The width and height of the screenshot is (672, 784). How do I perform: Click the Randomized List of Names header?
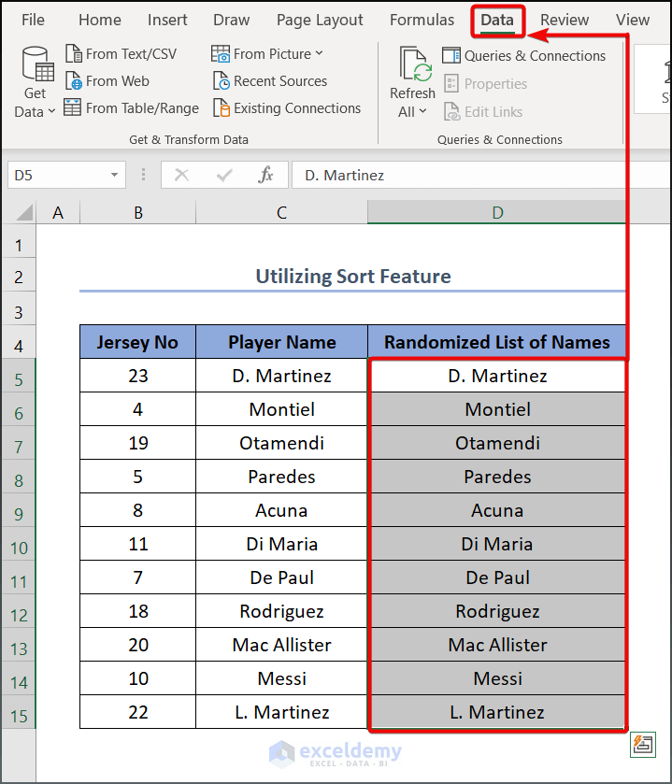coord(497,342)
